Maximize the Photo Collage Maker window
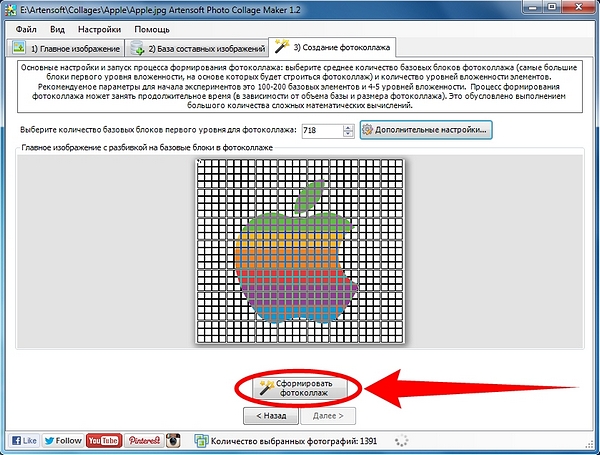Viewport: 600px width, 455px height. pos(552,7)
